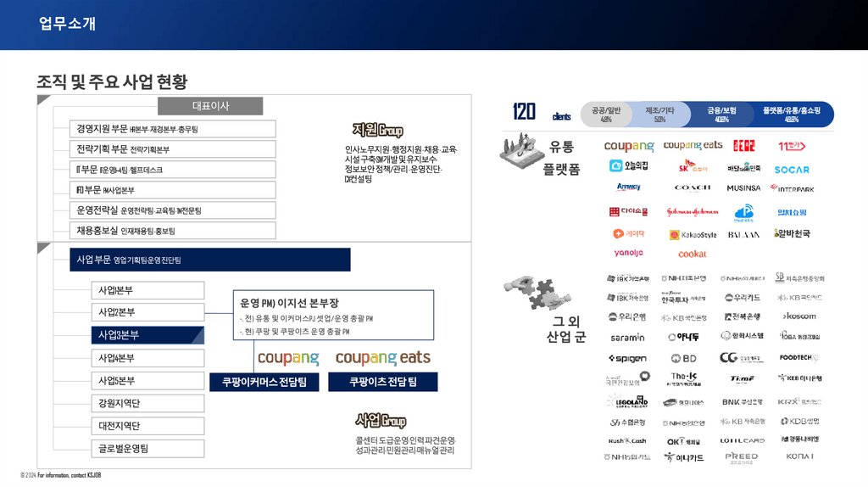This screenshot has width=868, height=487.
Task: Click the FOODTECH logo
Action: tap(798, 358)
